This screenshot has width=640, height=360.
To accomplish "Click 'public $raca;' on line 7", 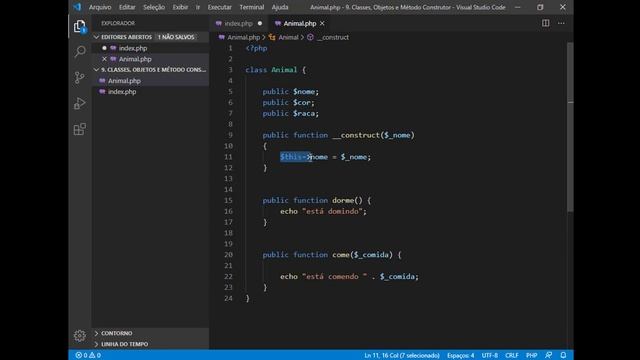I will 291,113.
